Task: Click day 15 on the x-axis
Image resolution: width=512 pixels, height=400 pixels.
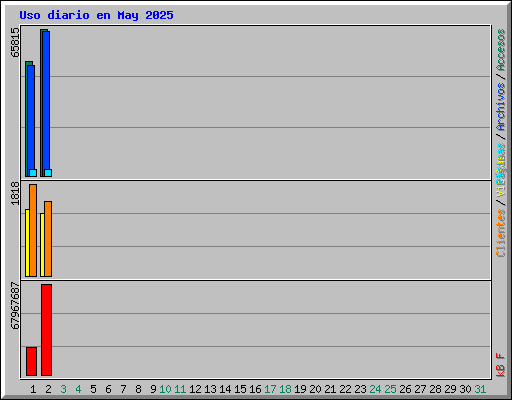Action: pos(240,389)
